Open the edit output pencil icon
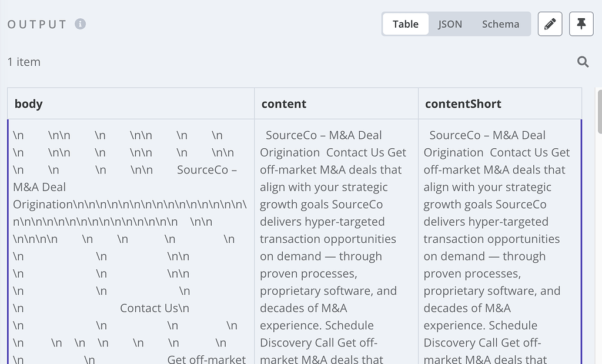Image resolution: width=602 pixels, height=364 pixels. [550, 24]
